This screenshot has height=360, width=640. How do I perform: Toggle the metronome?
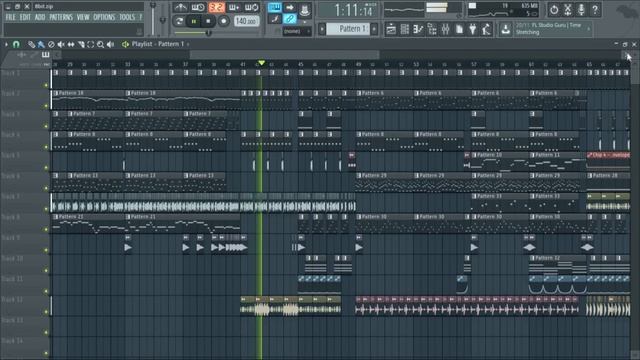coord(180,7)
